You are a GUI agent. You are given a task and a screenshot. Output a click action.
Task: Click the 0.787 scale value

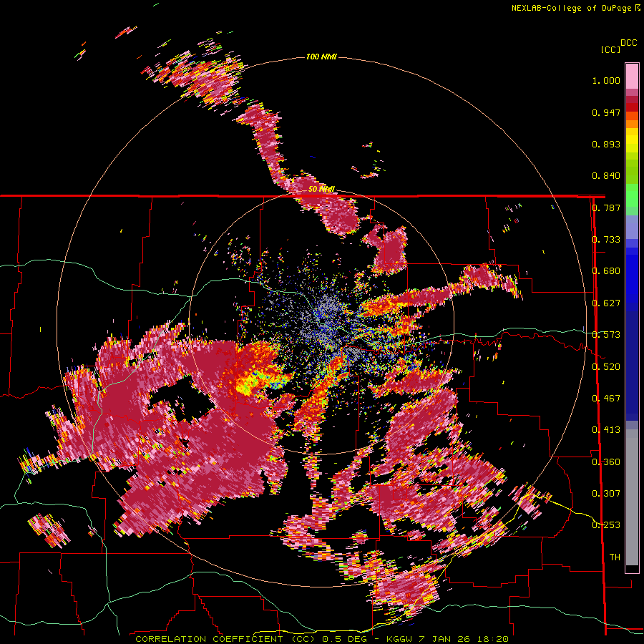click(606, 208)
